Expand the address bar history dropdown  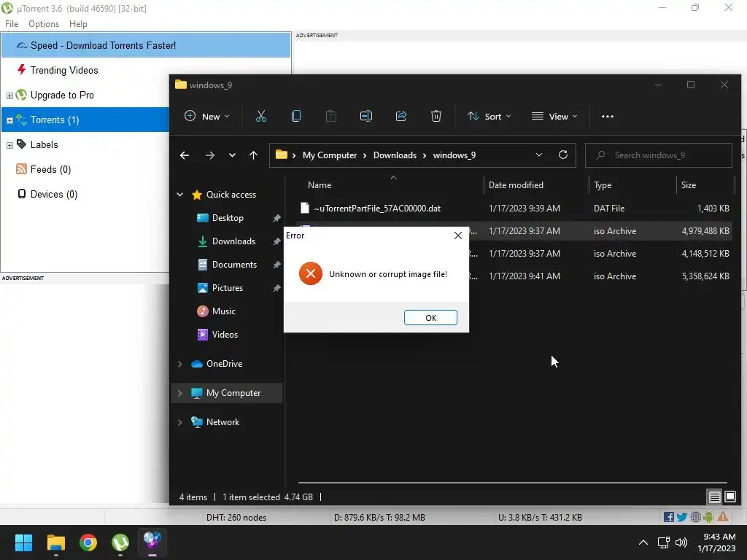click(x=539, y=155)
